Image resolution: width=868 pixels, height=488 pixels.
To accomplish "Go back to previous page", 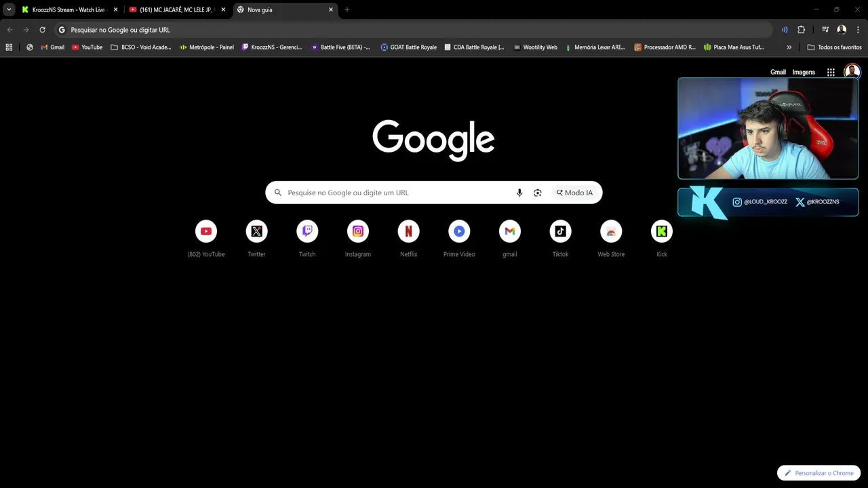I will (10, 30).
